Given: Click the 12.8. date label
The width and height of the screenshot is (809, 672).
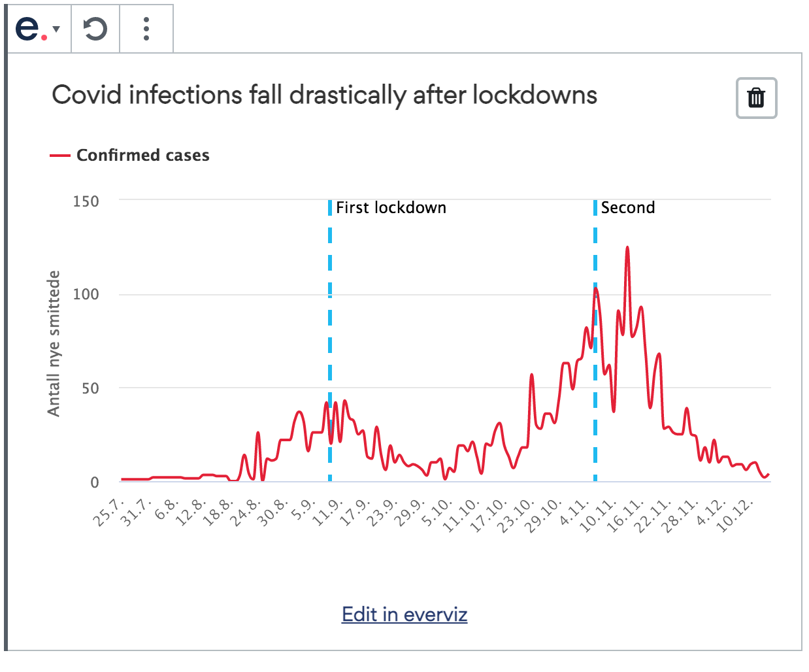Looking at the screenshot, I should click(x=191, y=512).
